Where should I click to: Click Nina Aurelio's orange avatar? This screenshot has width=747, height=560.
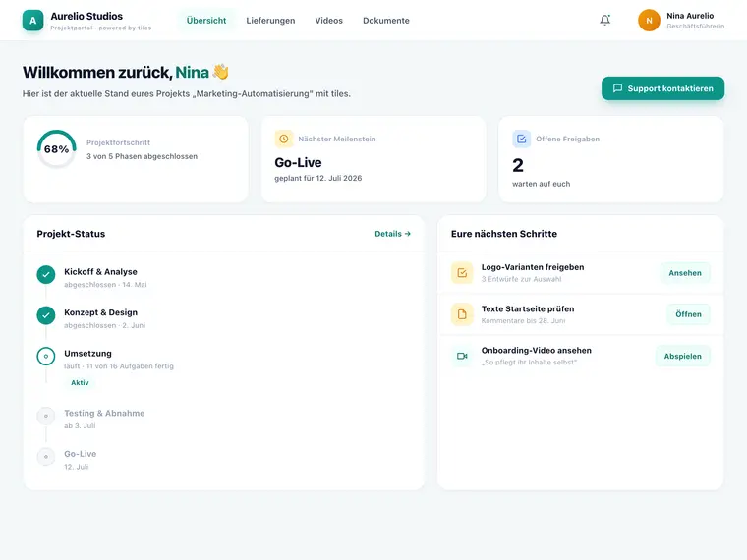[649, 21]
